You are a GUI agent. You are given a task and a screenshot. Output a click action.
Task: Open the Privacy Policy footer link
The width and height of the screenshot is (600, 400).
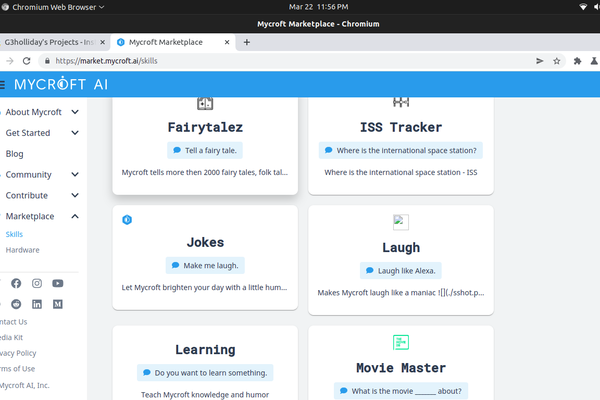18,353
